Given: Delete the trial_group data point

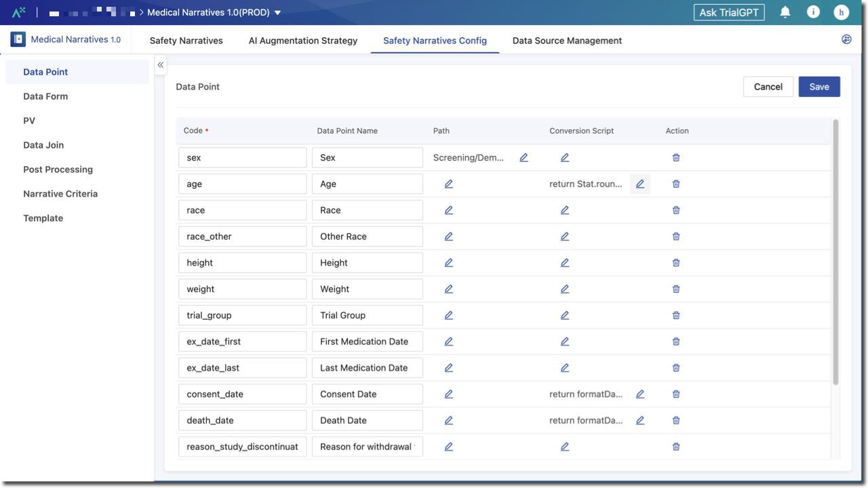Looking at the screenshot, I should 676,316.
